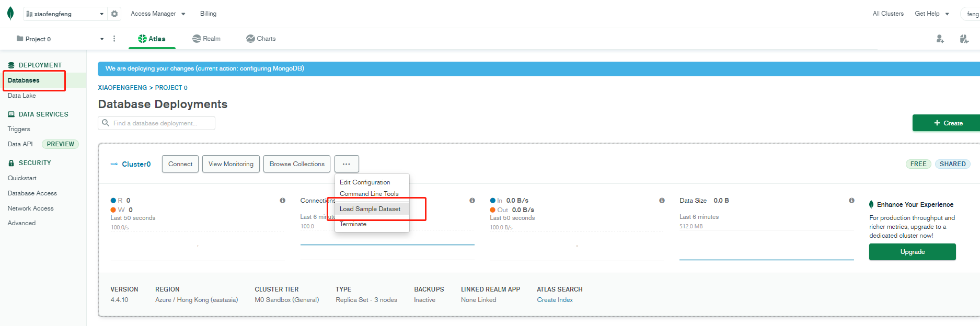Open the xiaofengfeng organization dropdown
This screenshot has height=326, width=980.
[x=65, y=14]
